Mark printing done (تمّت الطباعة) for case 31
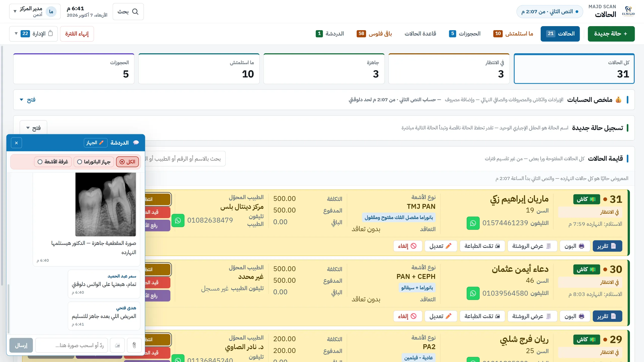644x362 pixels. tap(482, 246)
